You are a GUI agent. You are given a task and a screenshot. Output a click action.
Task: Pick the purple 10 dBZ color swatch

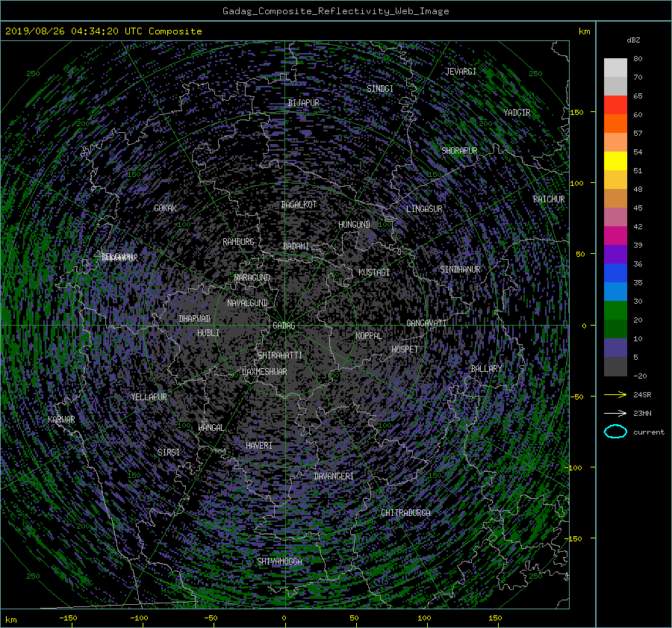tap(615, 347)
